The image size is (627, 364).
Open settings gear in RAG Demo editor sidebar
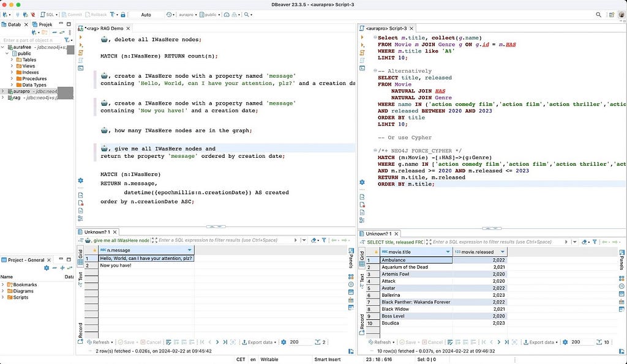(80, 180)
